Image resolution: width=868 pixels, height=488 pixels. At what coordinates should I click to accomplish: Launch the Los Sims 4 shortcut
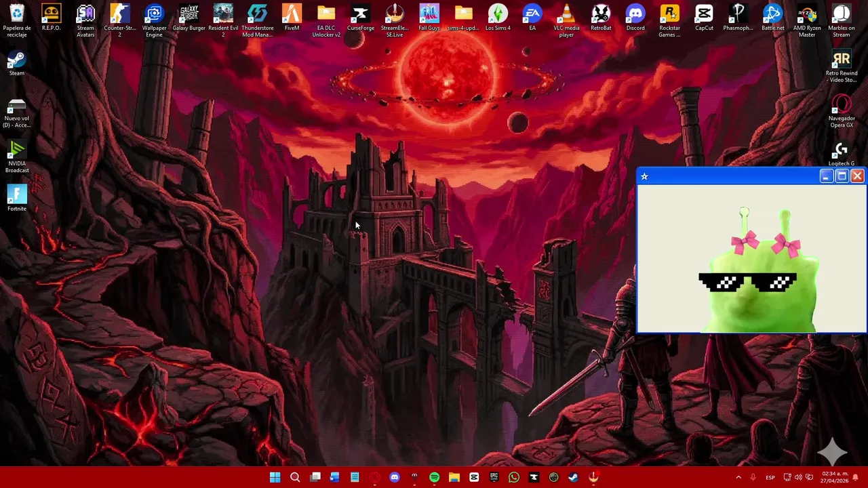pos(498,17)
